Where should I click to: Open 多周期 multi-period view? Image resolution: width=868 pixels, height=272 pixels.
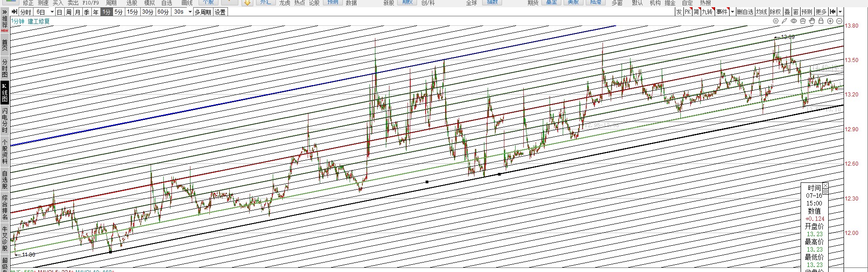coord(203,12)
